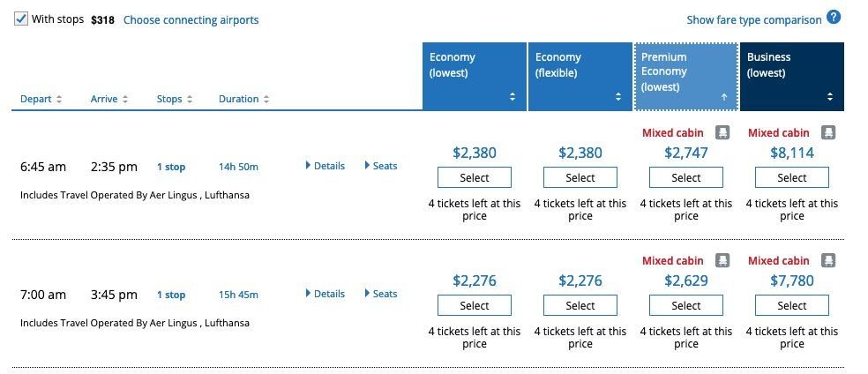This screenshot has width=868, height=374.
Task: Open Show fare type comparison link
Action: [753, 19]
